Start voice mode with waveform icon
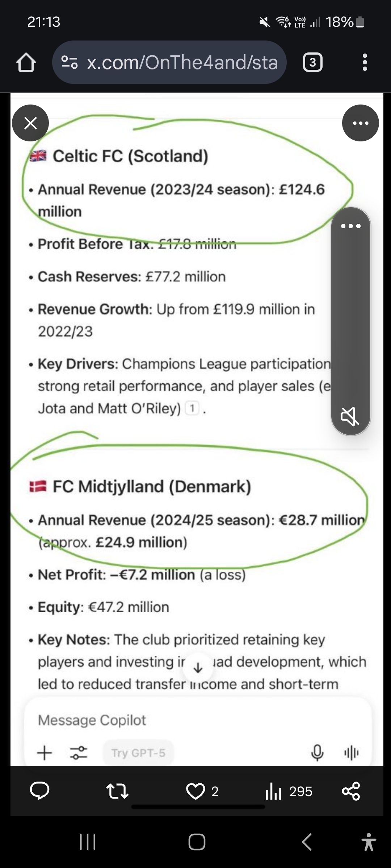Screen dimensions: 391x868 (351, 753)
